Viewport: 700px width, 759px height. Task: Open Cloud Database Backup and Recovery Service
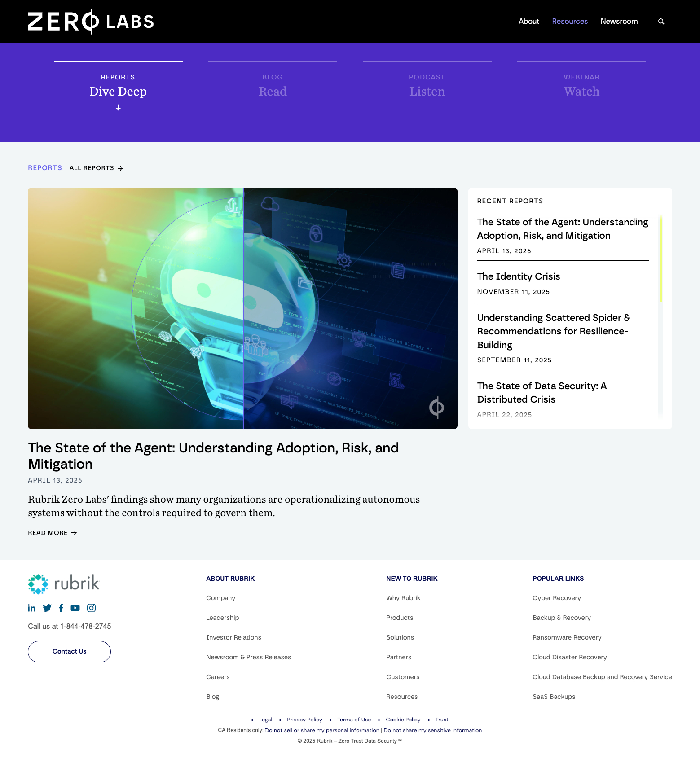[x=602, y=677]
